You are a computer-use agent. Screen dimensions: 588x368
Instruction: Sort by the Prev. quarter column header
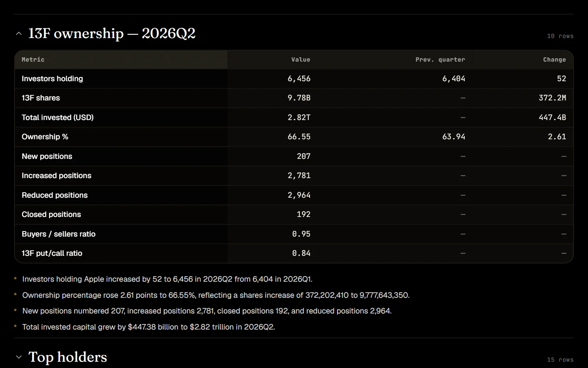[x=440, y=60]
